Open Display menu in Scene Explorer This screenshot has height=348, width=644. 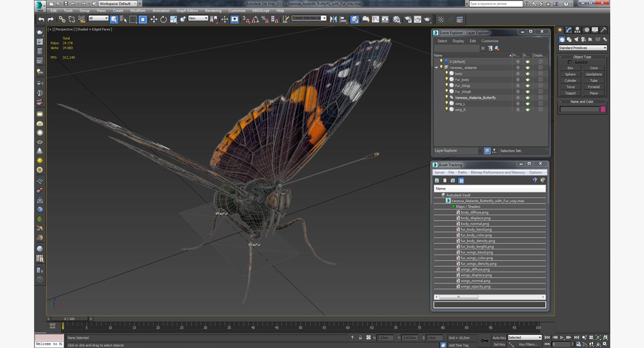point(458,41)
